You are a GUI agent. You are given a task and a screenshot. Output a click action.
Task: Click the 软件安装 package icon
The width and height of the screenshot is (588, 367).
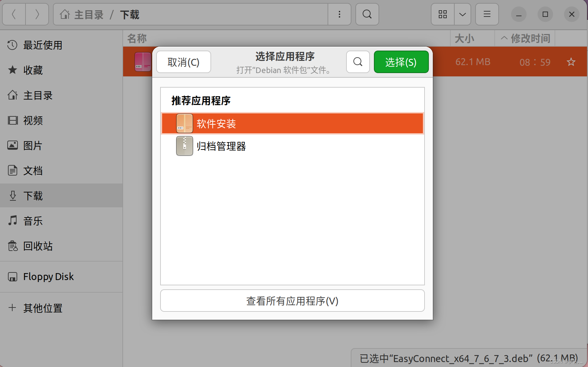click(185, 124)
